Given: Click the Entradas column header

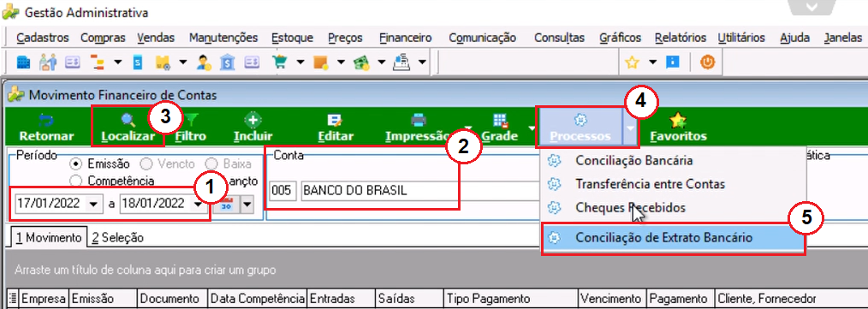Looking at the screenshot, I should [x=341, y=299].
